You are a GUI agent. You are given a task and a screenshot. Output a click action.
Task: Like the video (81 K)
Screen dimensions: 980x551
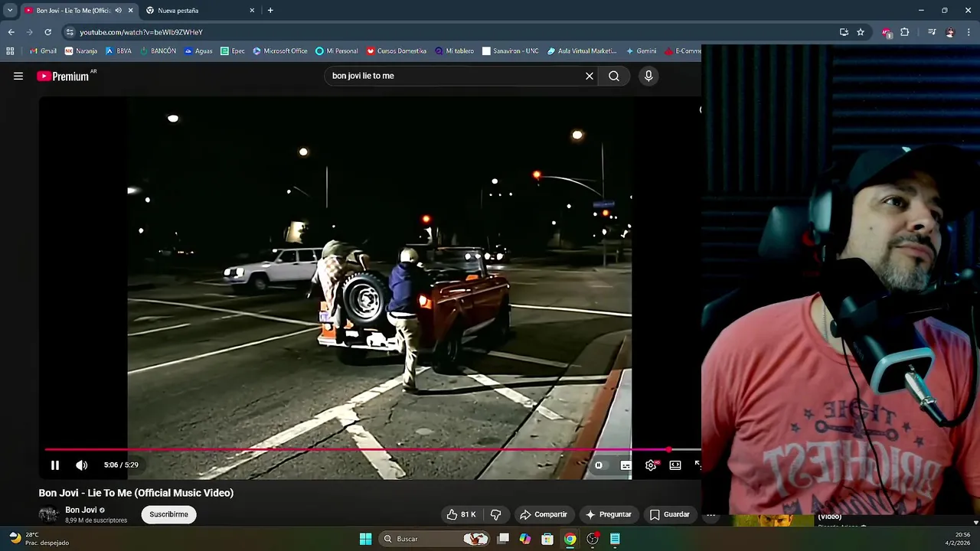tap(462, 514)
